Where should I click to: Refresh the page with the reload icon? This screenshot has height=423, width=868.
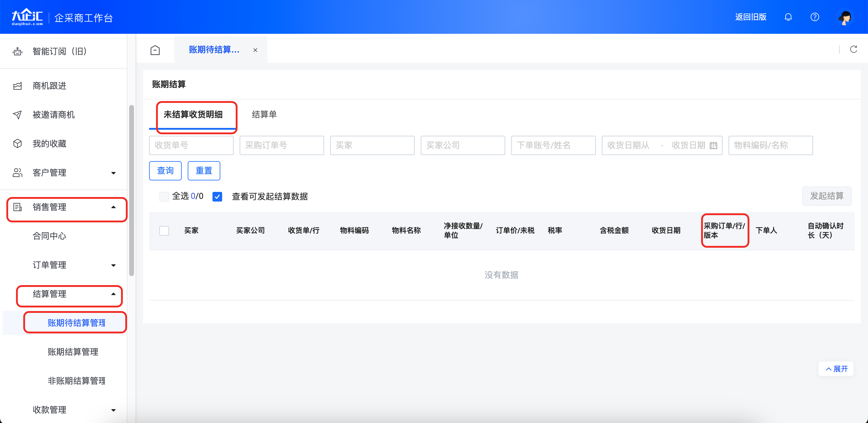point(853,49)
